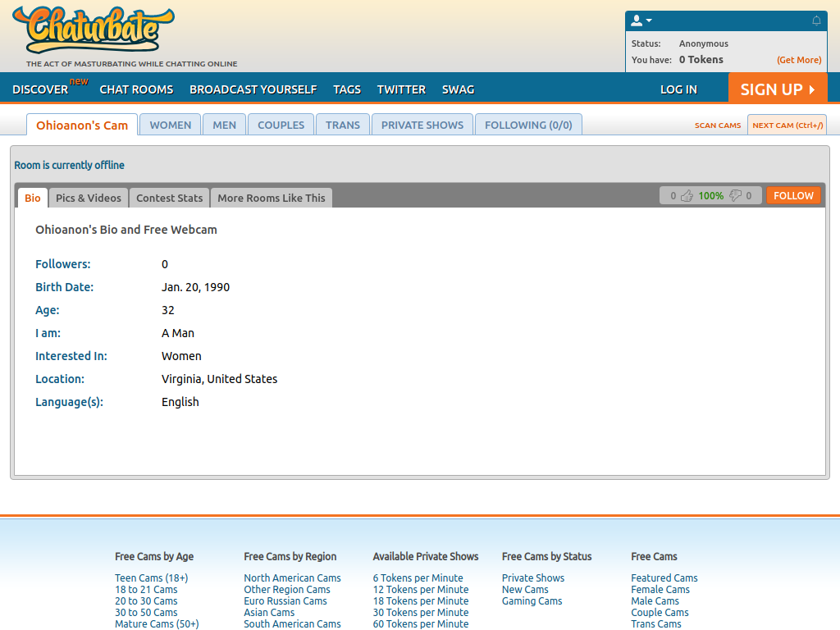The image size is (840, 630).
Task: Open the Twitter nav link
Action: click(401, 89)
